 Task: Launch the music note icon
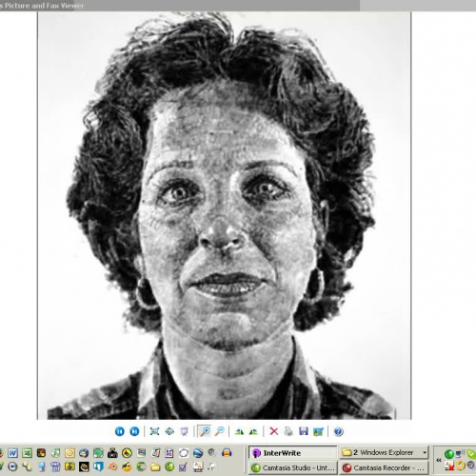point(55,453)
